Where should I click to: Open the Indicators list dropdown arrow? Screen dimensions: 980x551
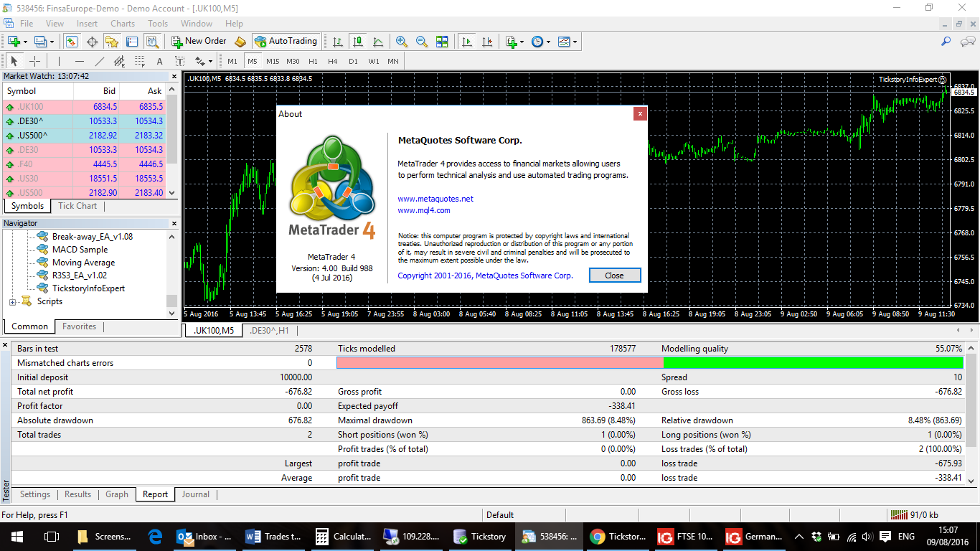click(x=522, y=42)
